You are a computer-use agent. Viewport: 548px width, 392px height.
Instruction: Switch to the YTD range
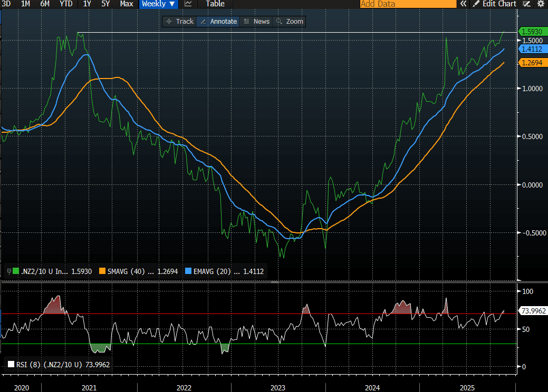[66, 4]
